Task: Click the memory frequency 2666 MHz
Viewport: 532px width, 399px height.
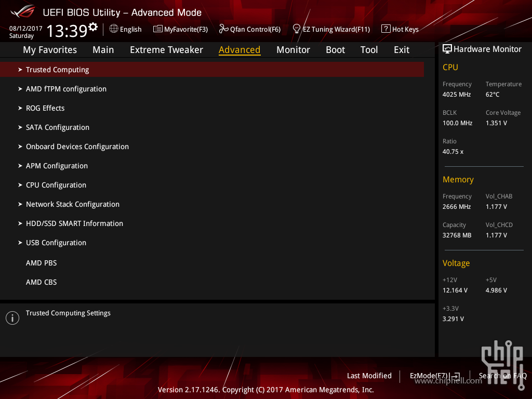Action: (x=457, y=207)
